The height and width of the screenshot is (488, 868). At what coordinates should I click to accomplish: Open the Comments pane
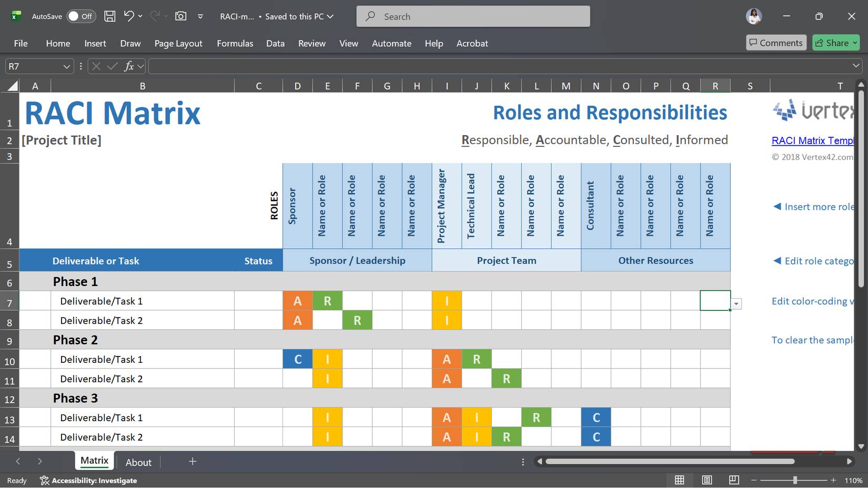pos(776,43)
